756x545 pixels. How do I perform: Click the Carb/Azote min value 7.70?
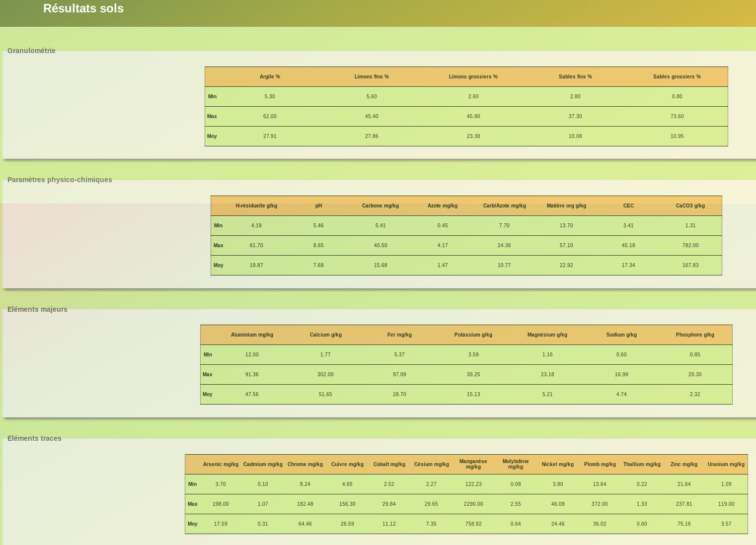click(504, 225)
